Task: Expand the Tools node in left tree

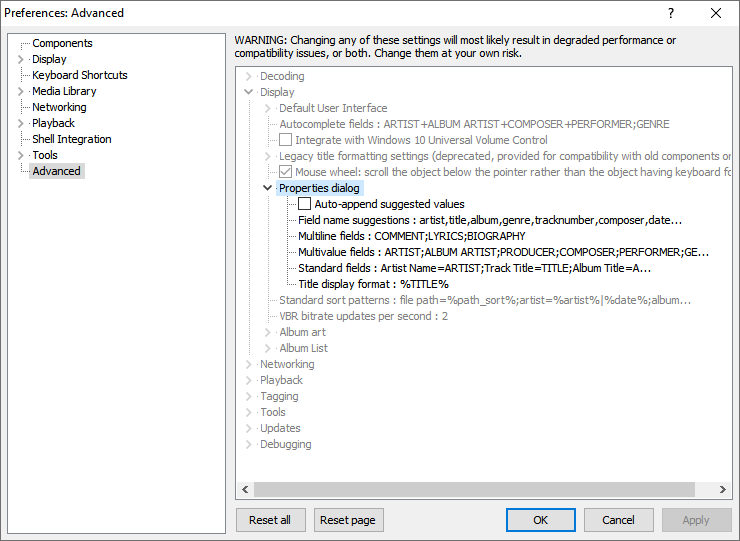Action: tap(20, 155)
